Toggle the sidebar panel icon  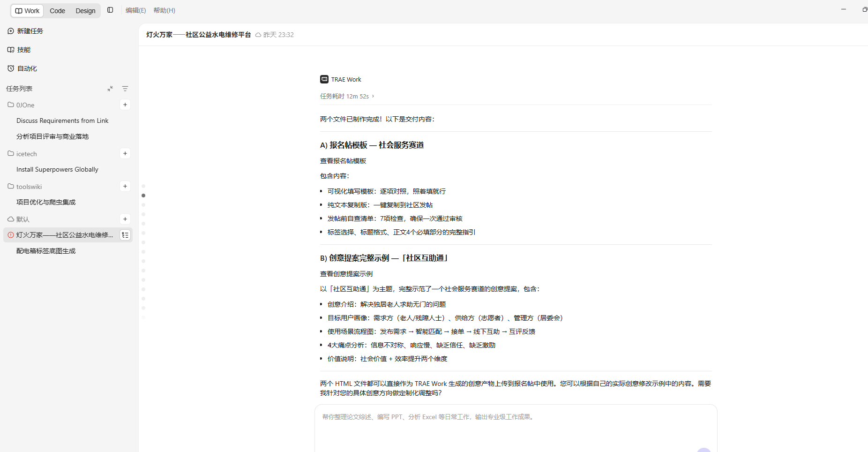(x=110, y=10)
